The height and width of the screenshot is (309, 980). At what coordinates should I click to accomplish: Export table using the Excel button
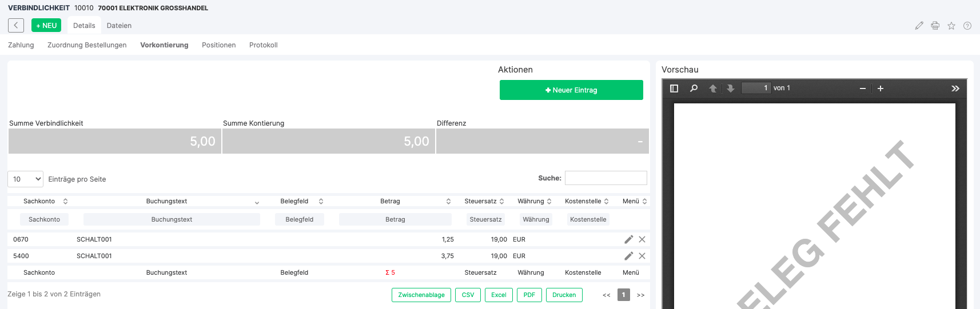click(499, 295)
